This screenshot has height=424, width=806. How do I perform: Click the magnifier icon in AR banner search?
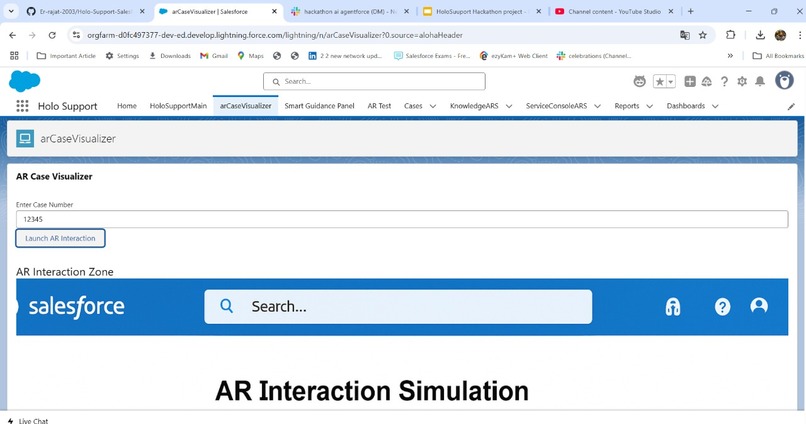[x=226, y=306]
